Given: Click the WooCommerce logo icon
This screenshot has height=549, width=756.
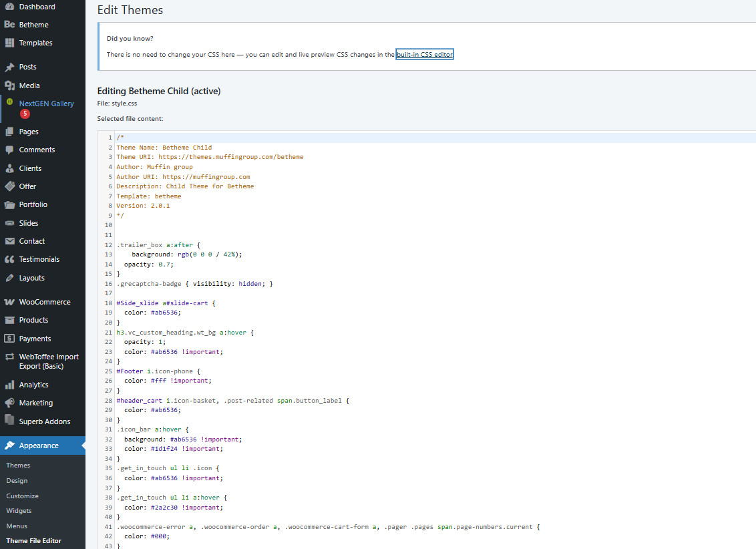Looking at the screenshot, I should click(x=9, y=302).
